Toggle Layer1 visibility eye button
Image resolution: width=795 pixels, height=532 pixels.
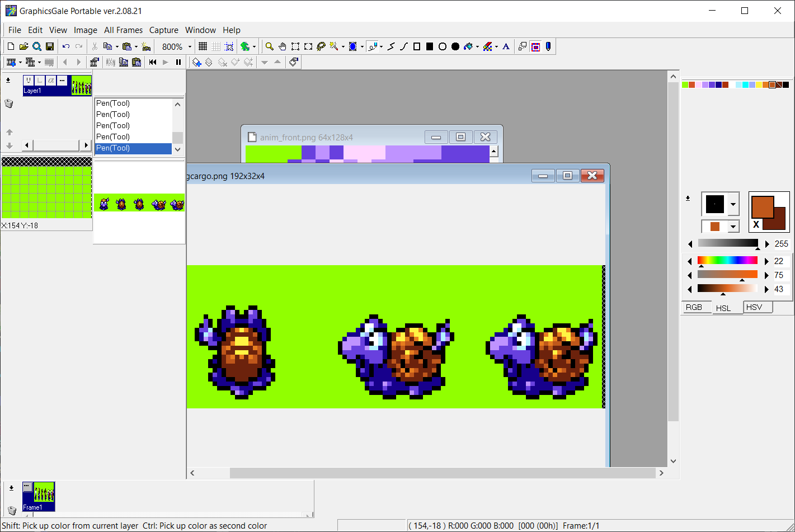coord(29,81)
